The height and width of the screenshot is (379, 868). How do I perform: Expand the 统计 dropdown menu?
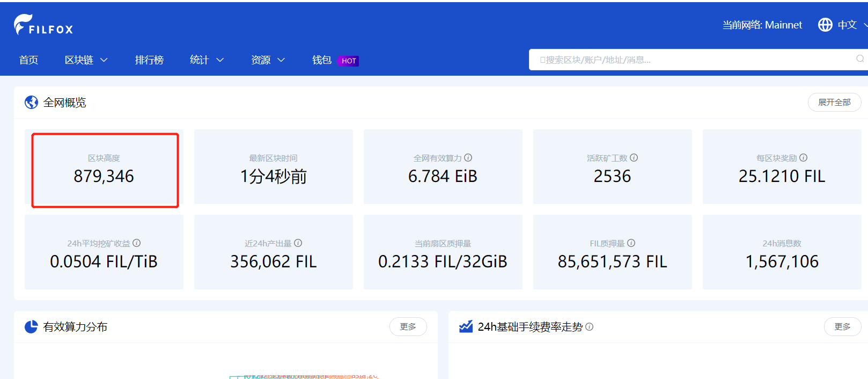pyautogui.click(x=207, y=60)
